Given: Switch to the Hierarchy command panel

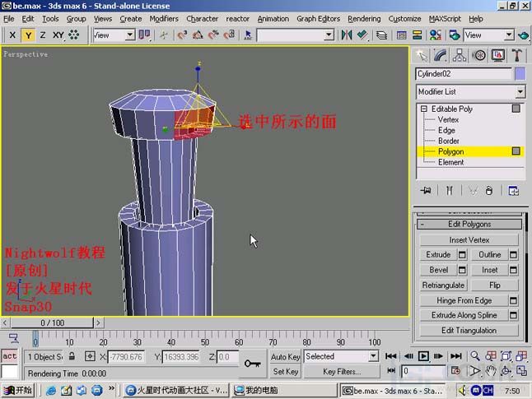Looking at the screenshot, I should 460,56.
